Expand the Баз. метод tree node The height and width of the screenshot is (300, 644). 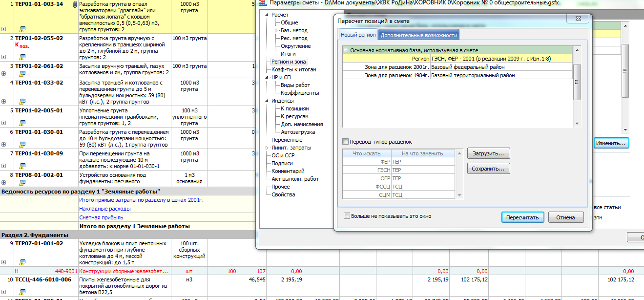276,31
